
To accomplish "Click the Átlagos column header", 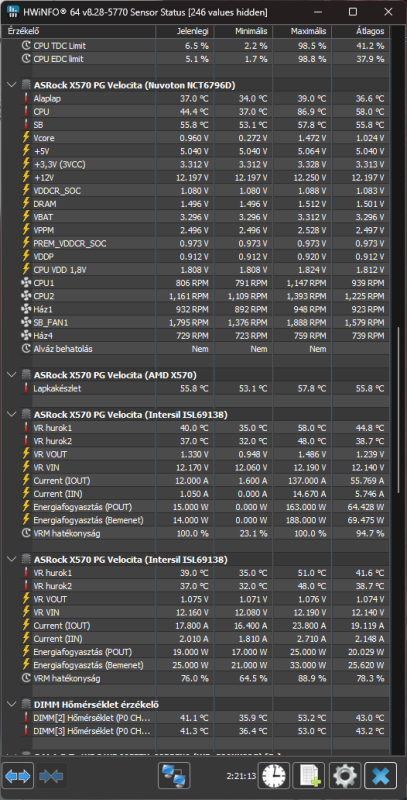I will pyautogui.click(x=361, y=32).
